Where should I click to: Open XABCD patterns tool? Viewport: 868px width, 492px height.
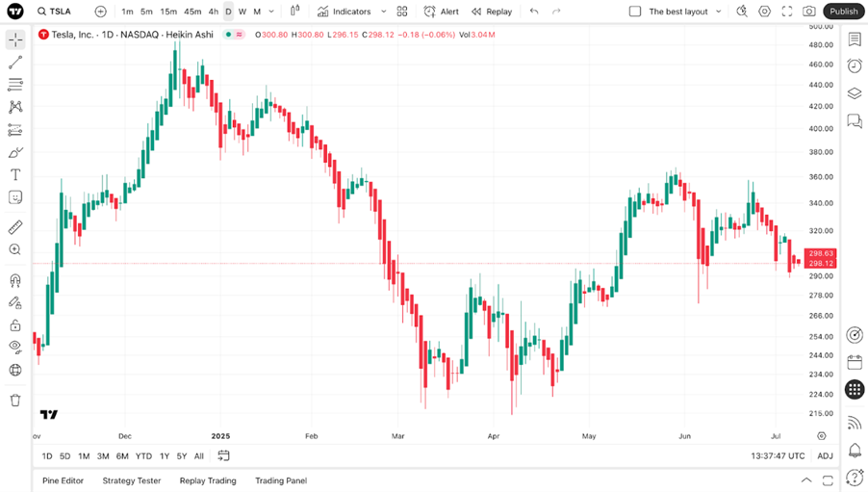tap(15, 106)
